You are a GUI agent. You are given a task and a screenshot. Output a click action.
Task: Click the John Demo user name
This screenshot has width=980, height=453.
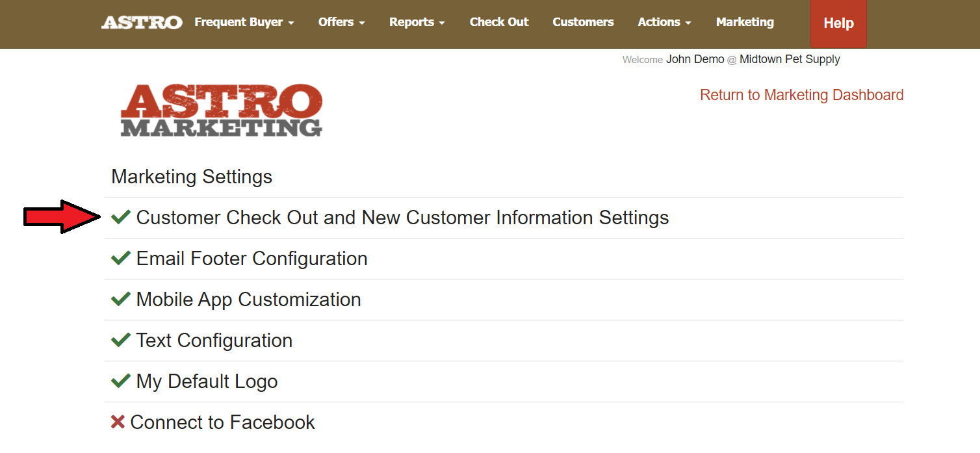[695, 59]
